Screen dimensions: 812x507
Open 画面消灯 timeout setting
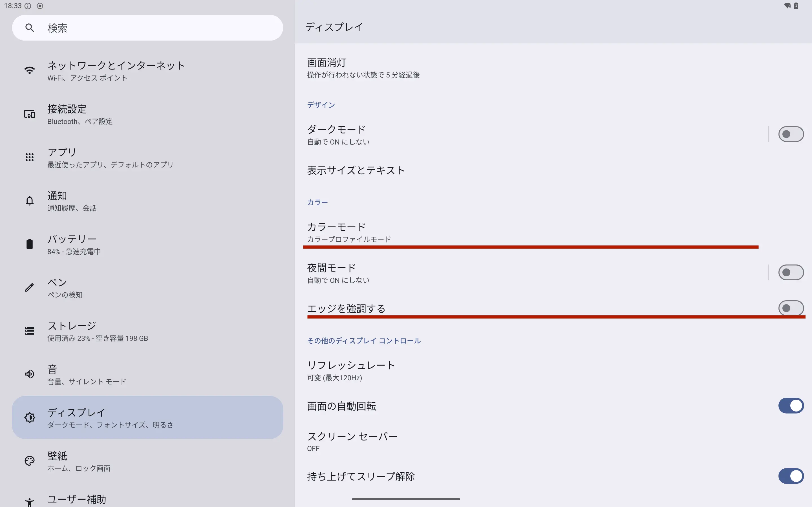click(554, 68)
